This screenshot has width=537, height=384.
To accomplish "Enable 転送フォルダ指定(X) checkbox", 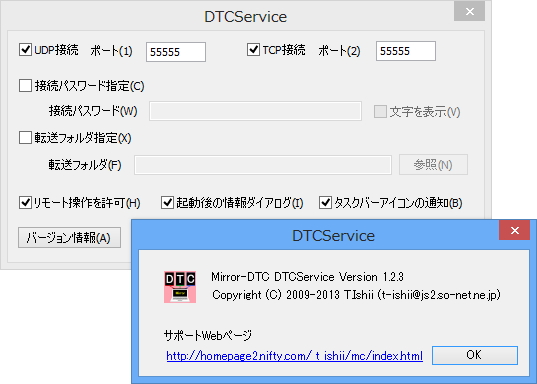I will pos(25,138).
